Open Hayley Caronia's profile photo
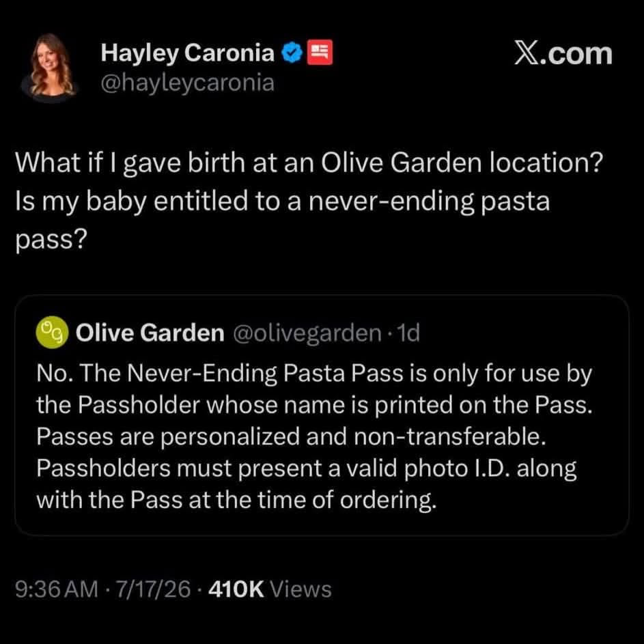The image size is (644, 644). coord(49,67)
